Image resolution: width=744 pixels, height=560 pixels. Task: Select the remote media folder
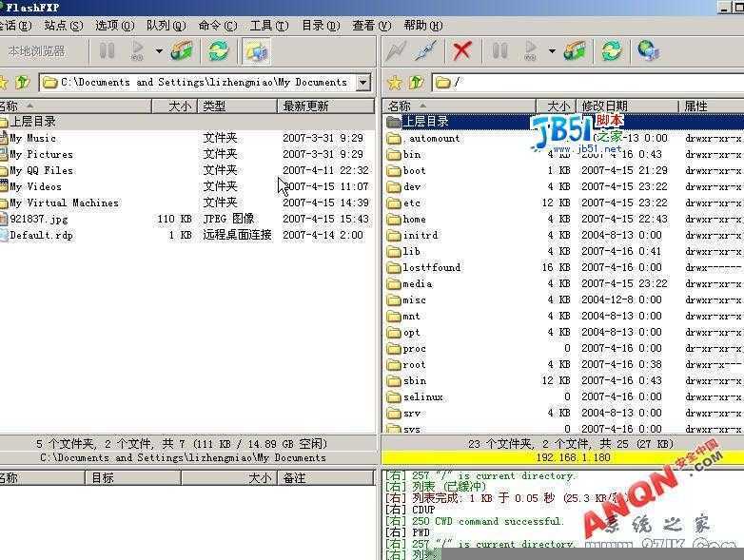pos(417,283)
